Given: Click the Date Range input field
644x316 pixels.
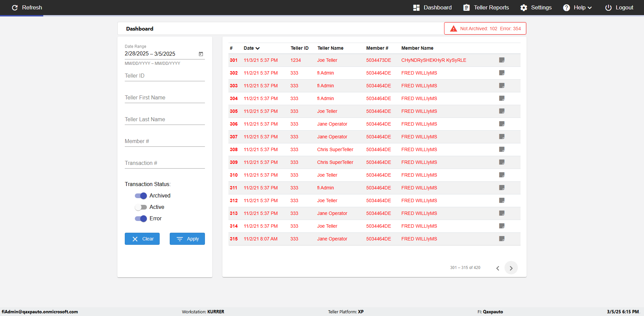Looking at the screenshot, I should [165, 54].
